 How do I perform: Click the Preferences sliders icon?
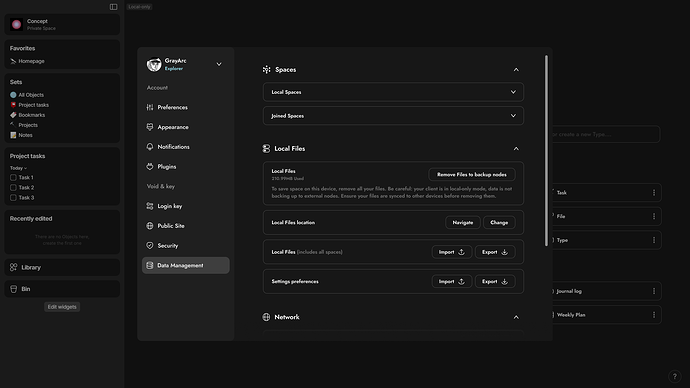[150, 107]
